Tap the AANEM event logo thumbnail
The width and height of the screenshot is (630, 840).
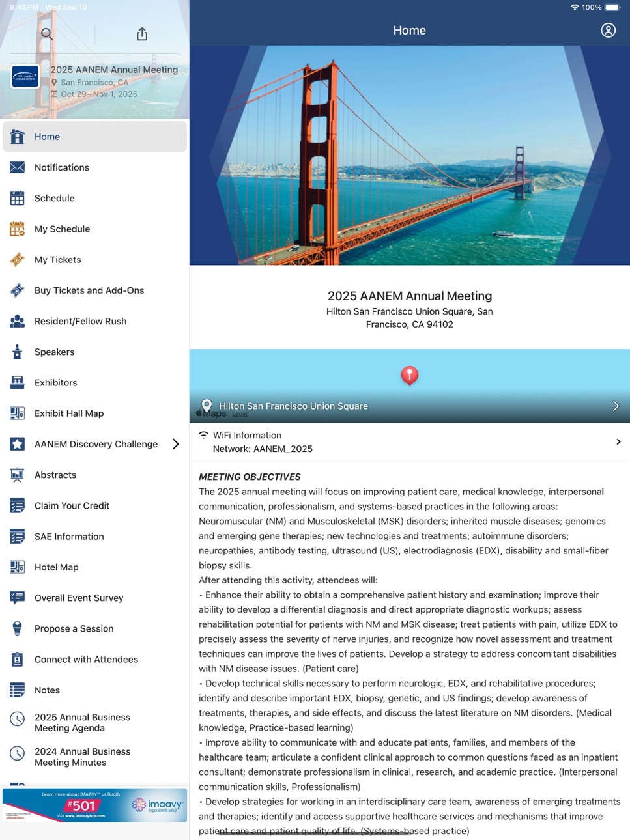coord(25,77)
